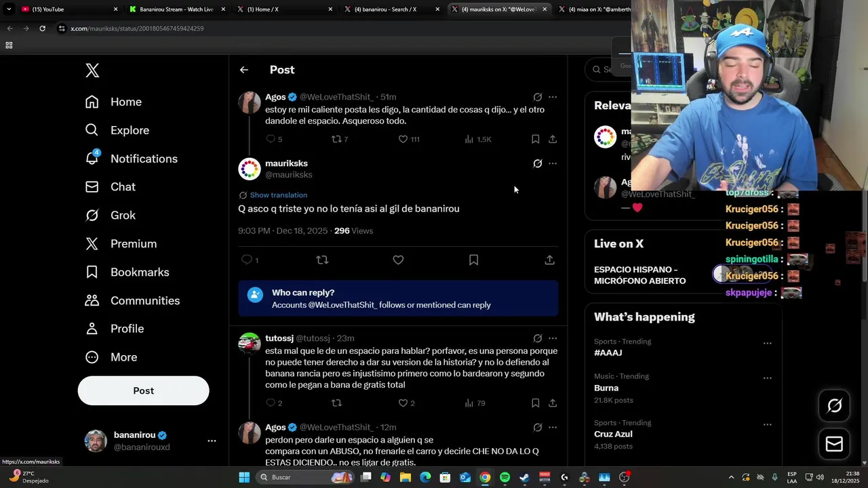Open floating Grok button at bottom right
Image resolution: width=868 pixels, height=488 pixels.
(834, 405)
